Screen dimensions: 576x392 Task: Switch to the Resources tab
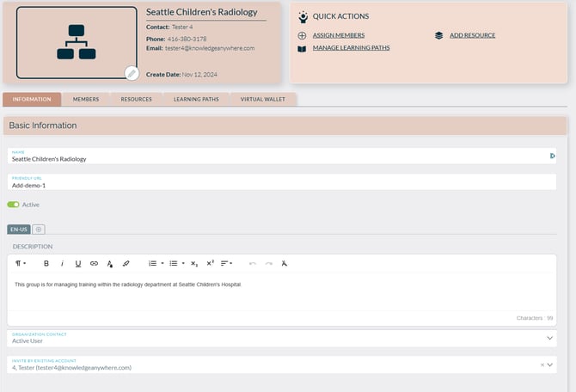(137, 99)
